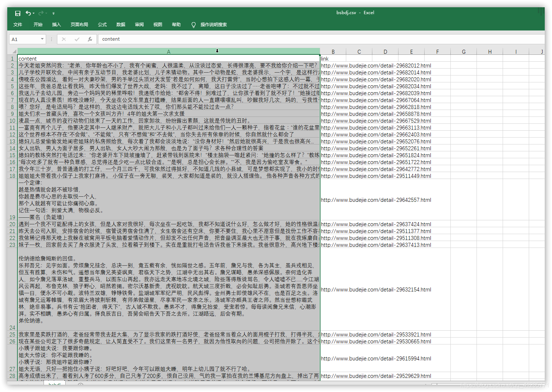552x392 pixels.
Task: Select column F header
Action: pyautogui.click(x=438, y=52)
